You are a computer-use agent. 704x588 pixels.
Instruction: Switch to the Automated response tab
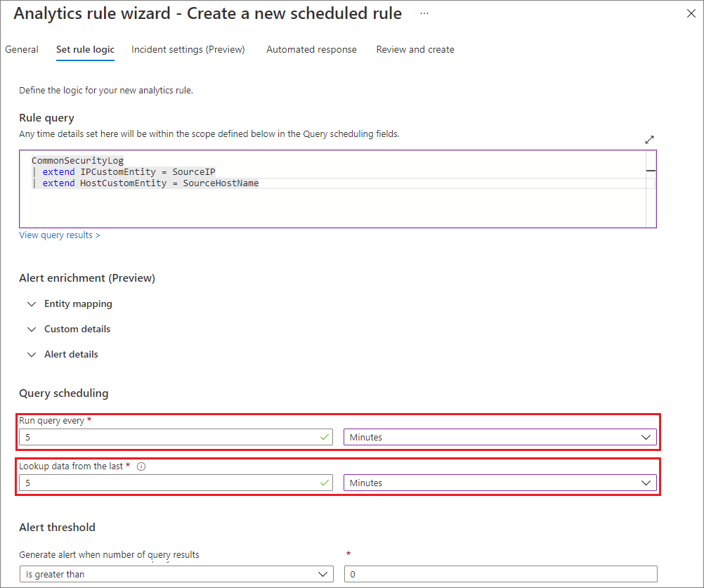(x=311, y=49)
